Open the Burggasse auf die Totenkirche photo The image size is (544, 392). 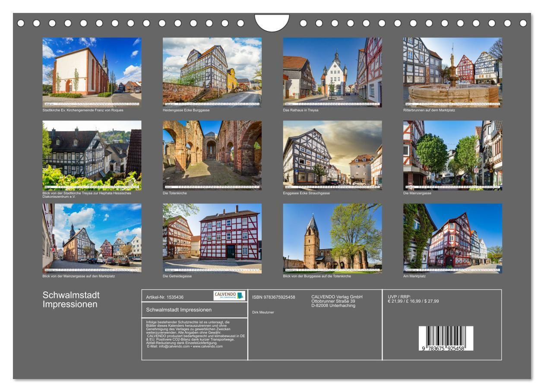point(332,238)
